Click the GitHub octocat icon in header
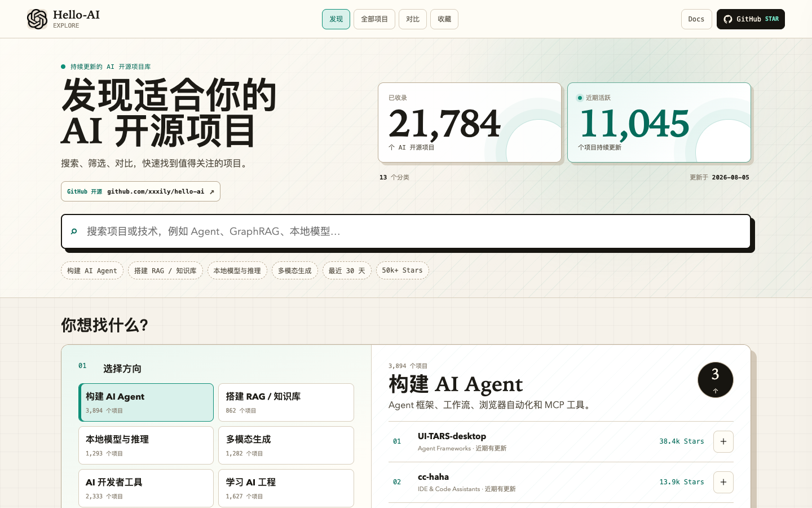This screenshot has width=812, height=508. pos(728,19)
